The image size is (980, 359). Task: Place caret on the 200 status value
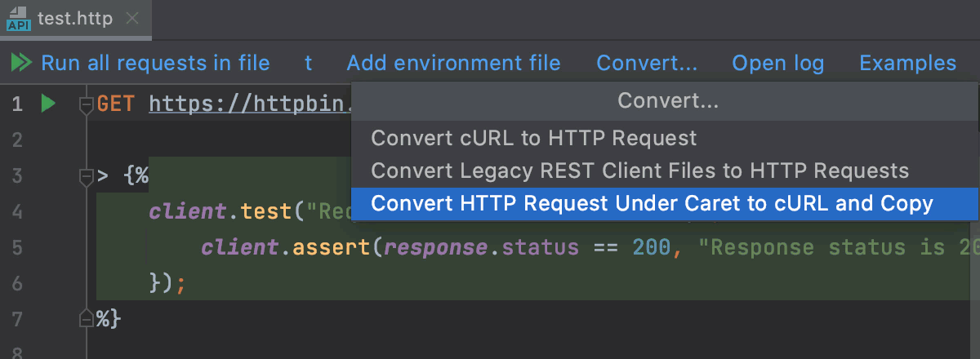(651, 247)
